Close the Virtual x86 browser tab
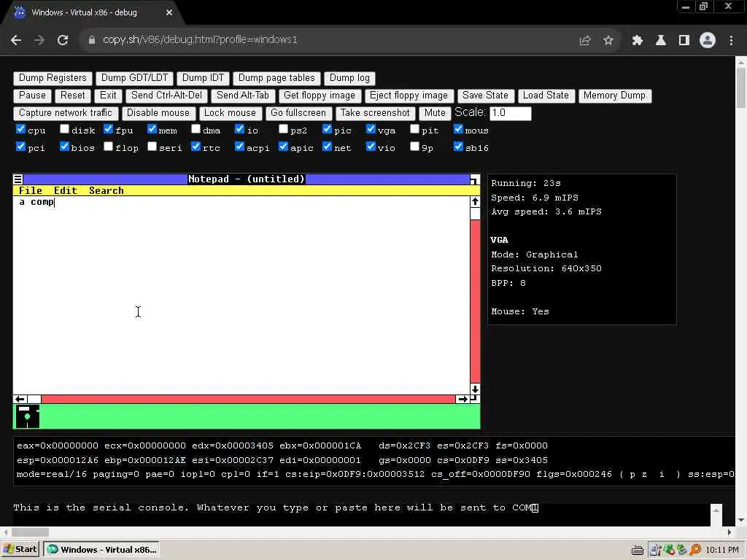Screen dimensions: 747x560 [169, 13]
